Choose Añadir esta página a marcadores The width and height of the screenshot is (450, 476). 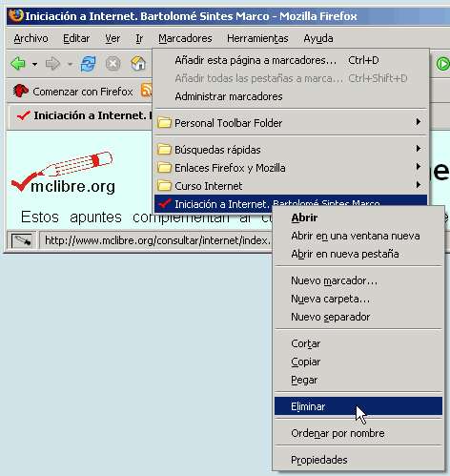[291, 60]
